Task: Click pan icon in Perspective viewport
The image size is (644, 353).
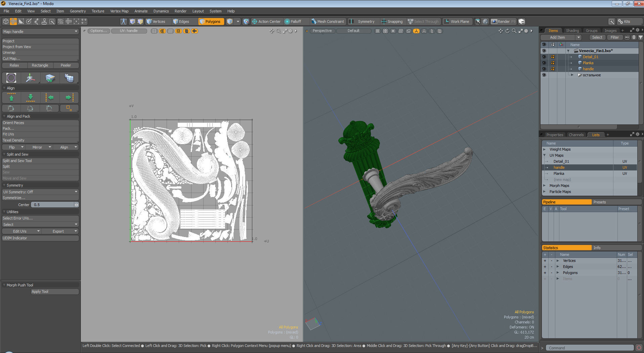Action: point(501,31)
